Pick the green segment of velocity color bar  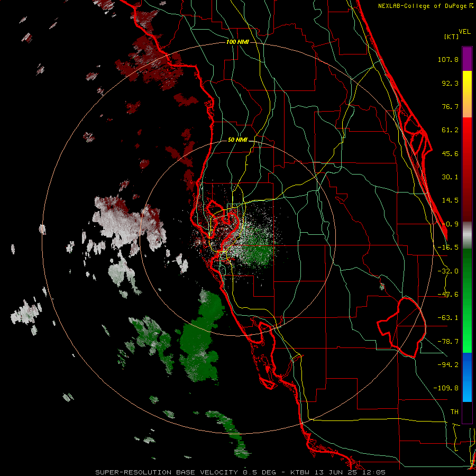(467, 300)
